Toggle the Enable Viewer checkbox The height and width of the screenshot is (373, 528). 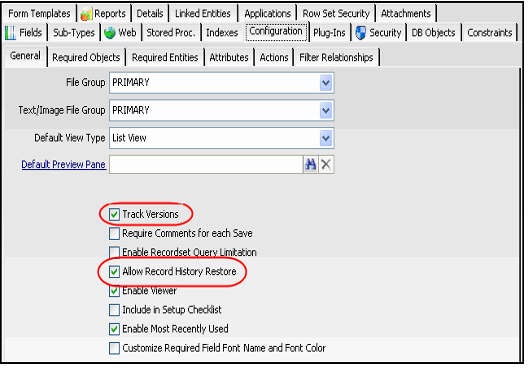pos(114,291)
